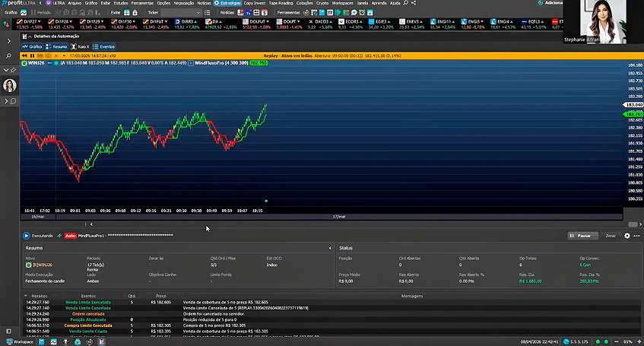
Task: Open the DI1F27 ticker dropdown
Action: point(39,21)
